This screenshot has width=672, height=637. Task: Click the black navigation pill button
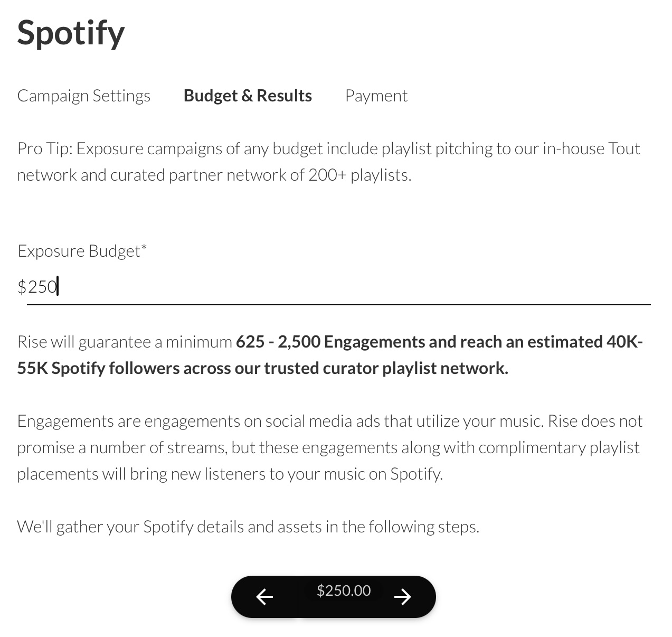[x=333, y=597]
